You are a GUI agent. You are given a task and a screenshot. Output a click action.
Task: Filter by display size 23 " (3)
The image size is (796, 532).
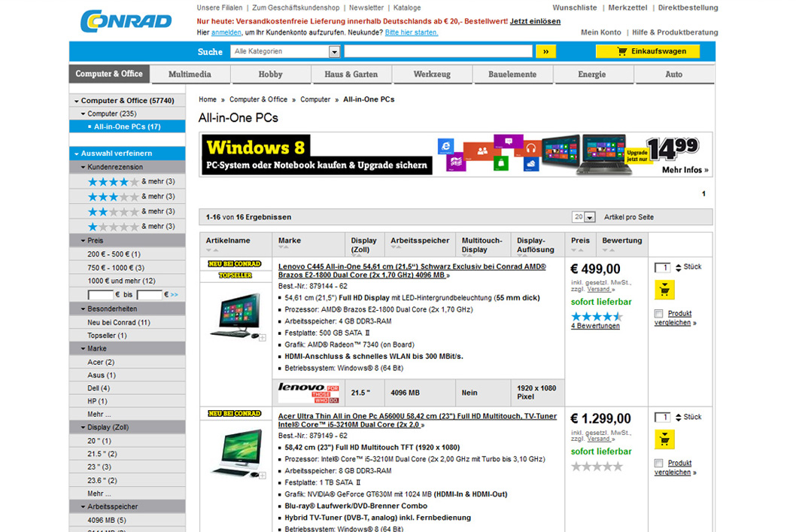99,467
